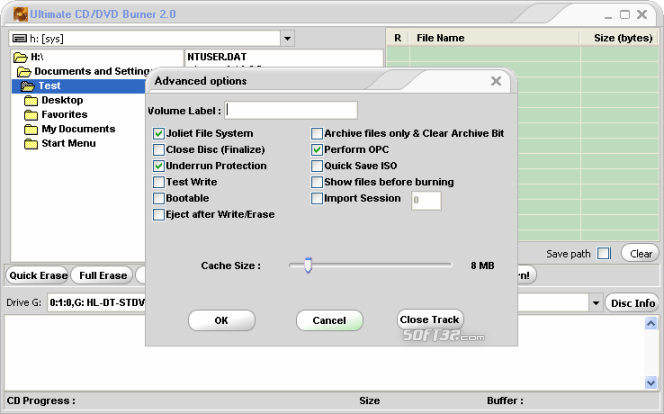Toggle Underrun Protection checkbox
This screenshot has height=414, width=664.
[159, 166]
